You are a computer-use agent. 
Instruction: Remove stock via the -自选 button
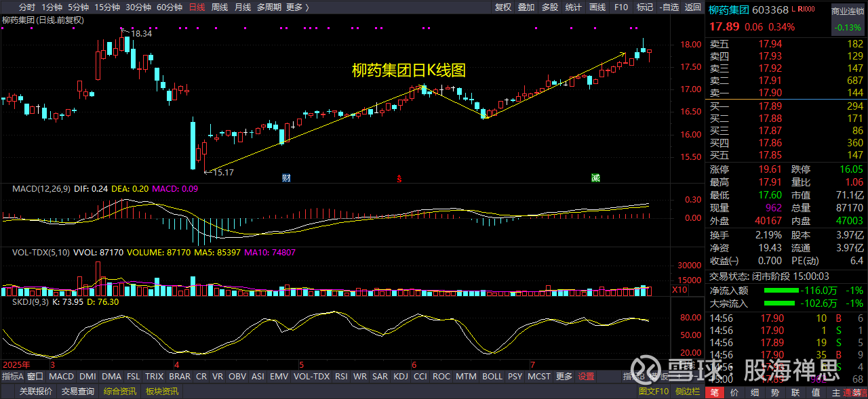point(668,7)
